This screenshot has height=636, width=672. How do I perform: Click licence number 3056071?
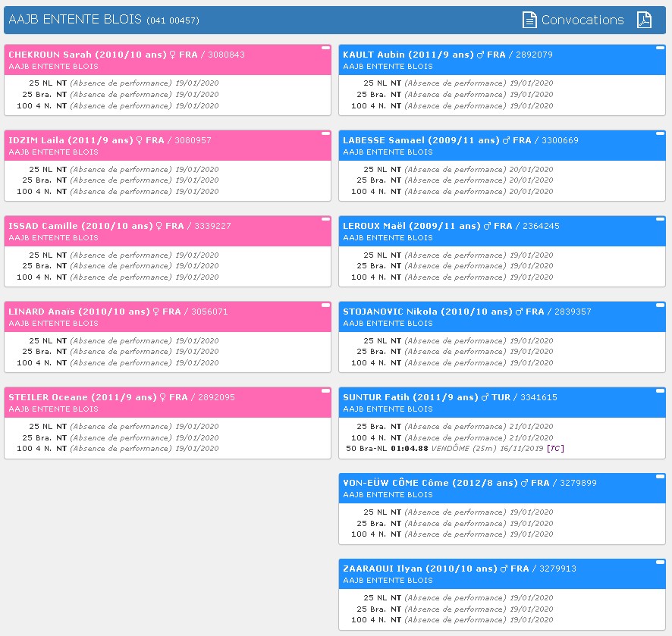click(x=209, y=312)
